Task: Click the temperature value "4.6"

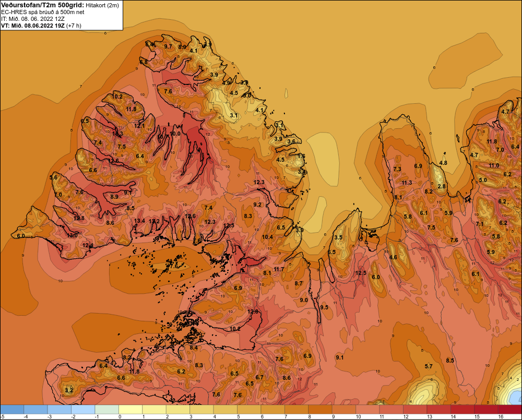Action: [393, 257]
